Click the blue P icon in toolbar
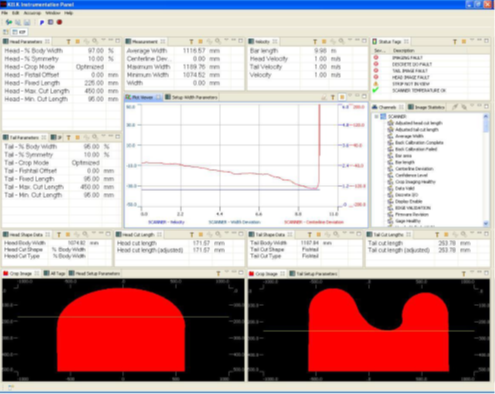The image size is (495, 394). 42,22
